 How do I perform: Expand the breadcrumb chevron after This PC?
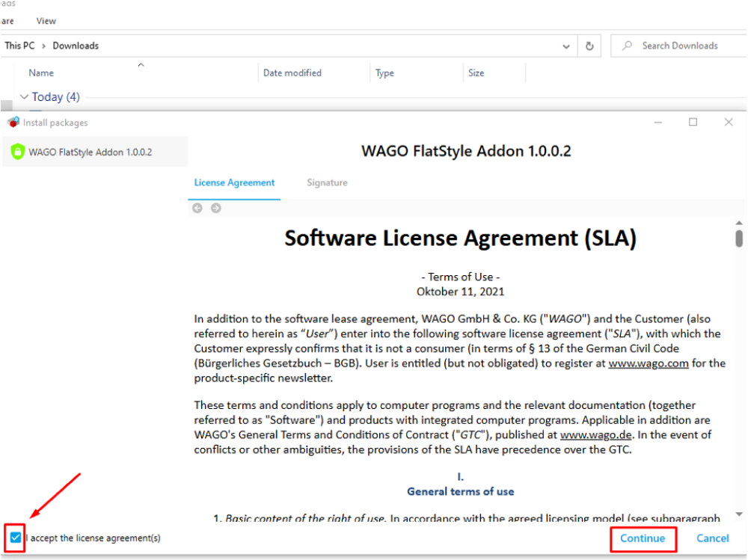click(43, 46)
